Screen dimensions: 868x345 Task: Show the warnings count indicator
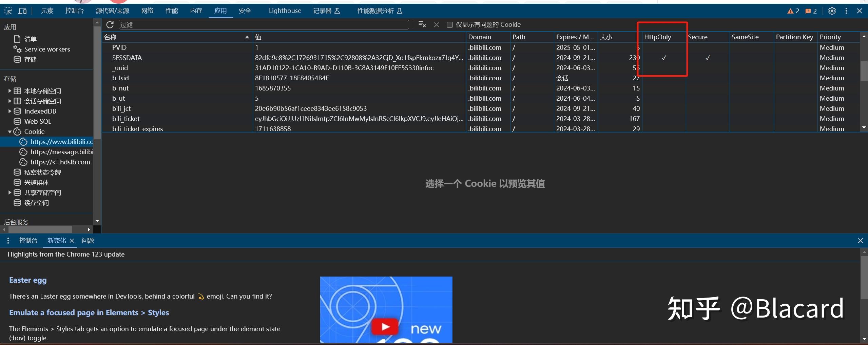[793, 11]
